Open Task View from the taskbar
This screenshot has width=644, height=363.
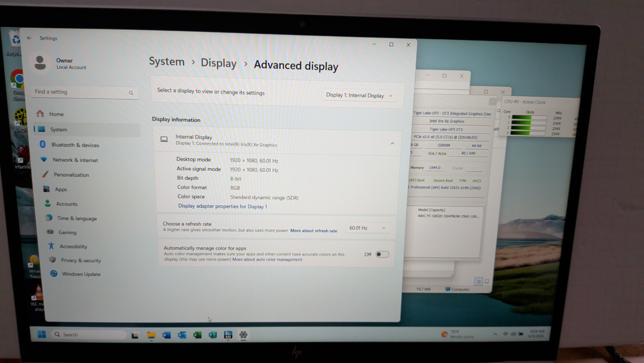(135, 335)
